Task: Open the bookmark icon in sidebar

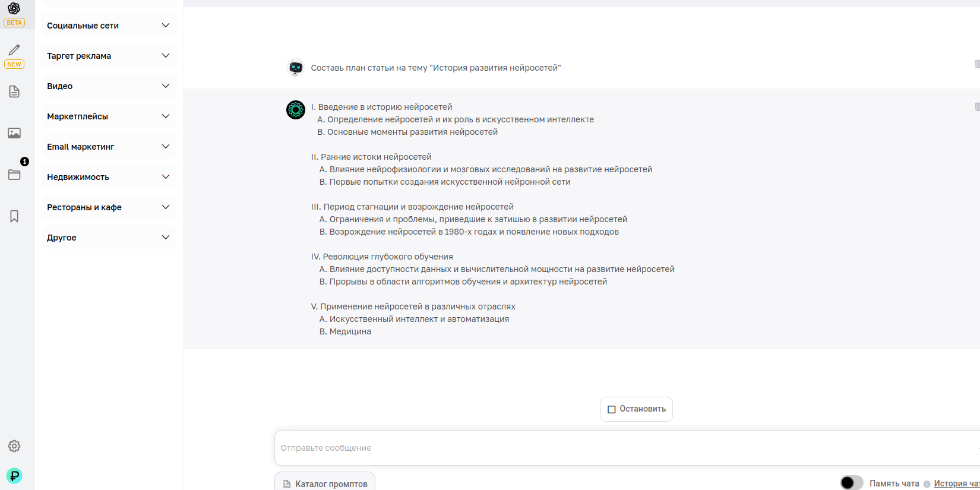Action: [x=14, y=216]
